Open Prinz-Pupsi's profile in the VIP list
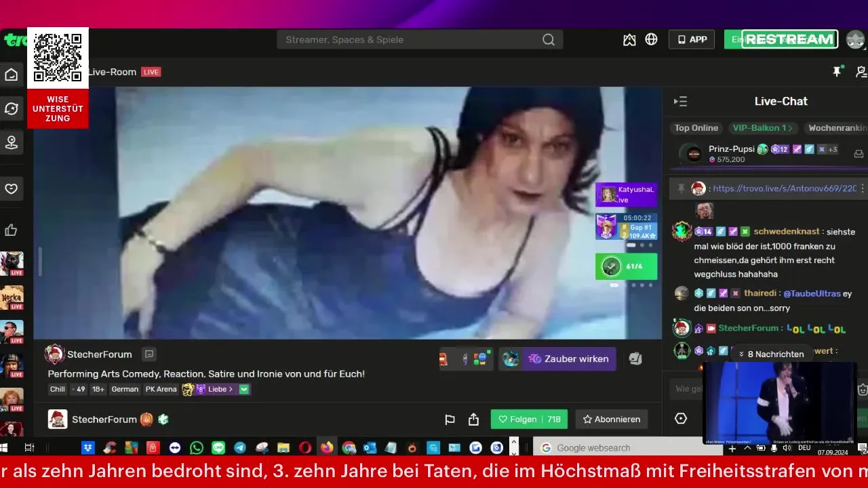Viewport: 868px width, 488px height. pyautogui.click(x=732, y=149)
